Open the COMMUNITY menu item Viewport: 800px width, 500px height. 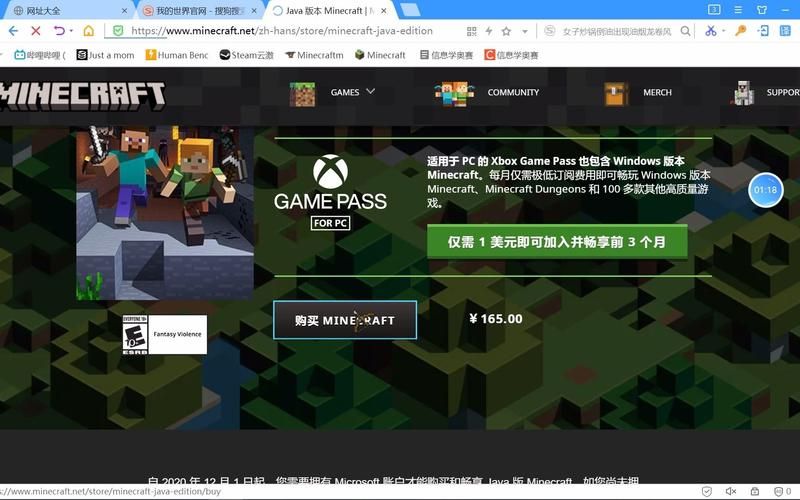[513, 92]
